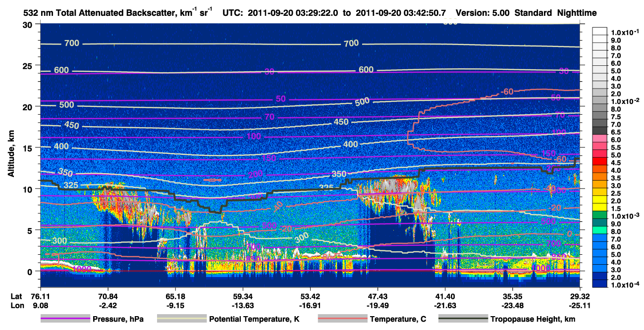Click the longitude value -21.63
Image resolution: width=644 pixels, height=330 pixels.
pos(445,305)
